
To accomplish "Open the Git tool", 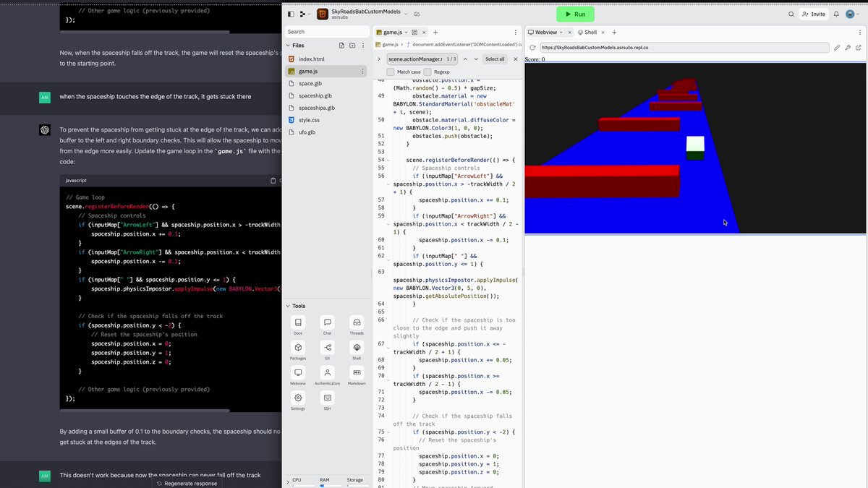I will [327, 348].
